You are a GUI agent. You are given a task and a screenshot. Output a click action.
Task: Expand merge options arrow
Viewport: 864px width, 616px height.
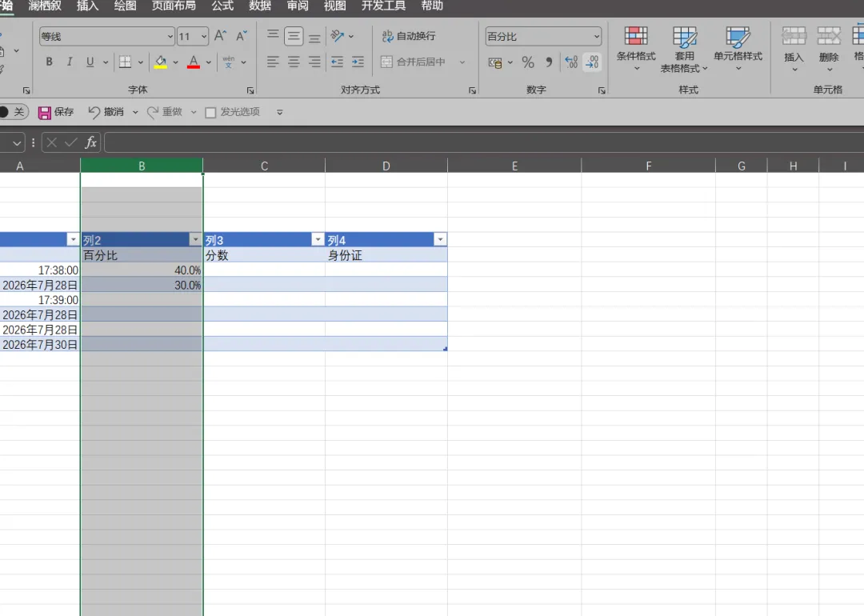click(462, 62)
